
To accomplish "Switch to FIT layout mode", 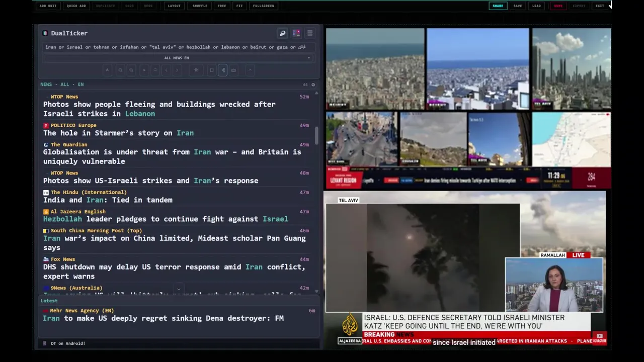I will click(239, 6).
